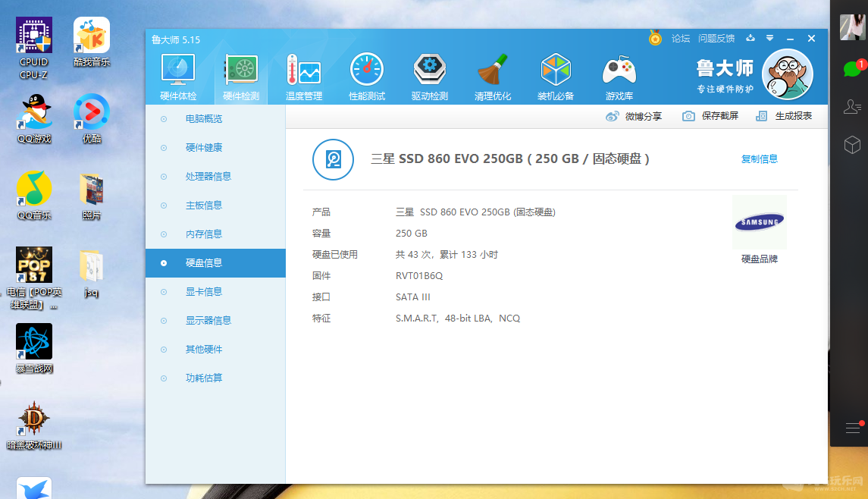Click the cube icon in right side panel
The height and width of the screenshot is (499, 868).
pyautogui.click(x=852, y=145)
